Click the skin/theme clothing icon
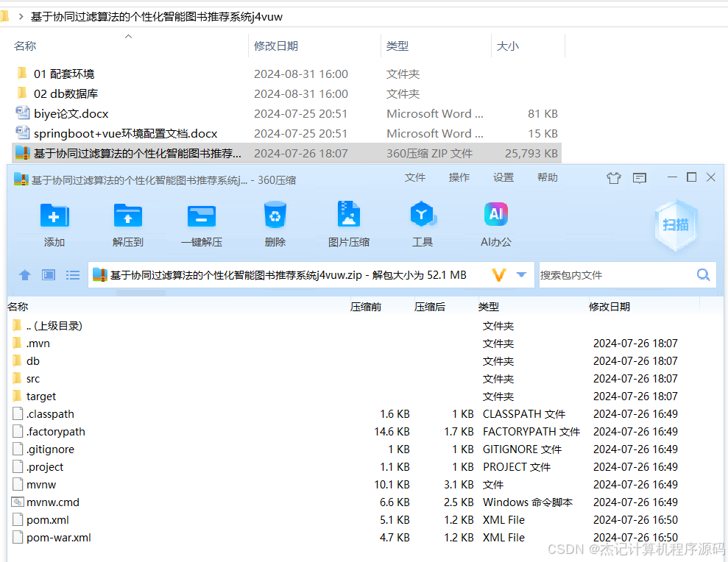Viewport: 728px width, 562px height. coord(613,177)
